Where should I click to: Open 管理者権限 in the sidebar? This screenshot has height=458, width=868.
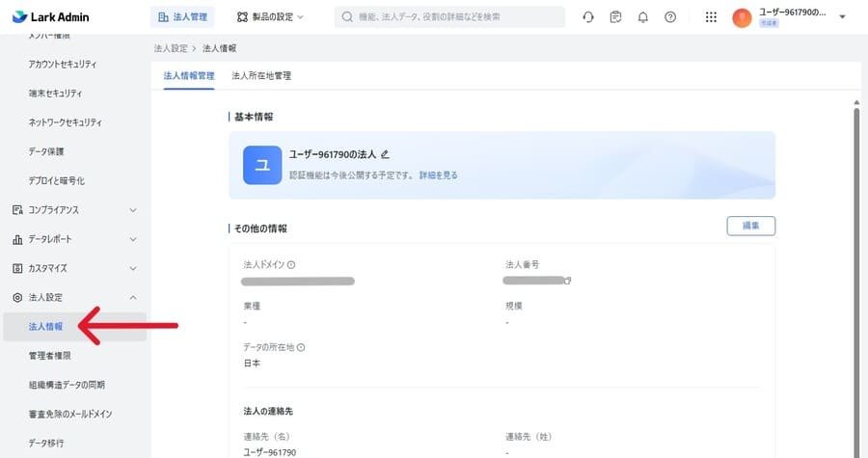tap(50, 356)
